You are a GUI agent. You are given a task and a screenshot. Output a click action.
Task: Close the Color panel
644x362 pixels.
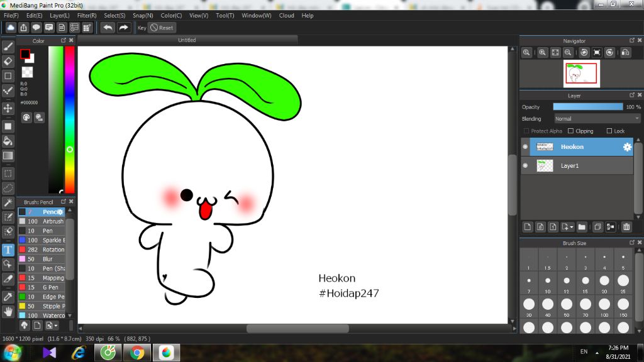point(71,40)
